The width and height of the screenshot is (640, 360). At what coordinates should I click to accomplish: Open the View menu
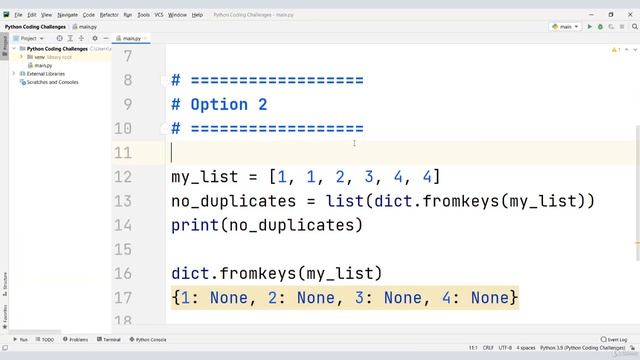[x=46, y=15]
